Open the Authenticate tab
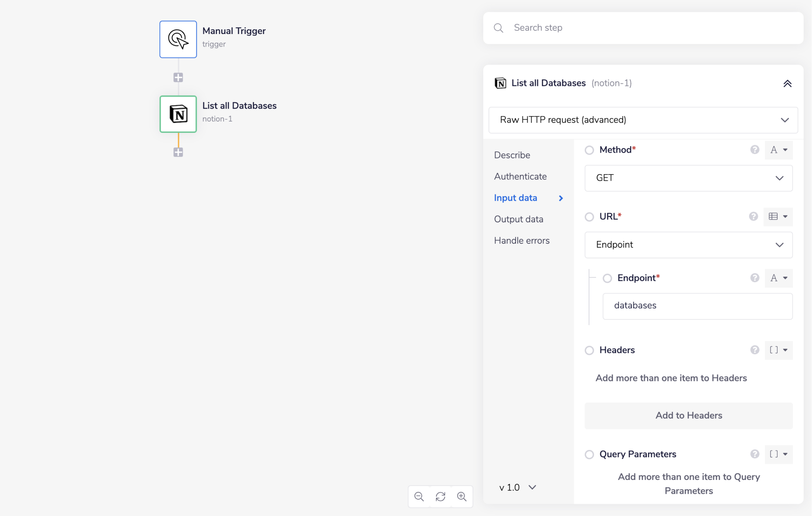The width and height of the screenshot is (812, 516). (x=520, y=177)
